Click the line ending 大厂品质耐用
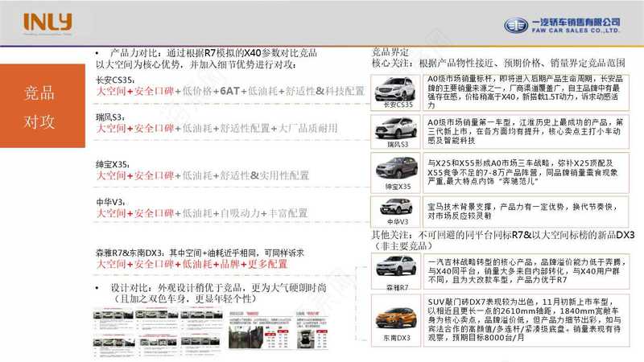The height and width of the screenshot is (362, 644). pos(217,129)
